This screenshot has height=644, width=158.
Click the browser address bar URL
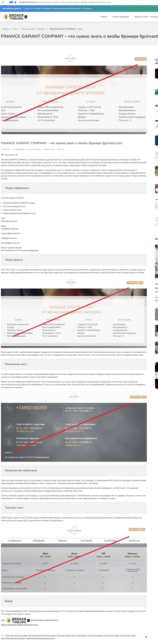point(65,2)
